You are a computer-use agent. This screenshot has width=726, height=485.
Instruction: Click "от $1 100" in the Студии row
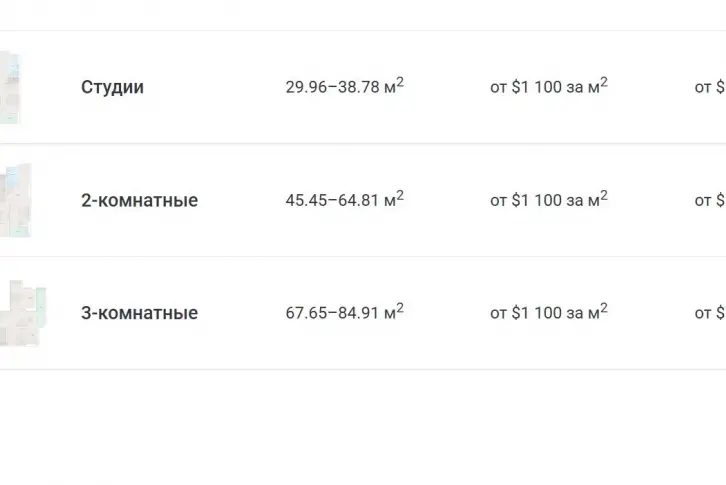(526, 87)
